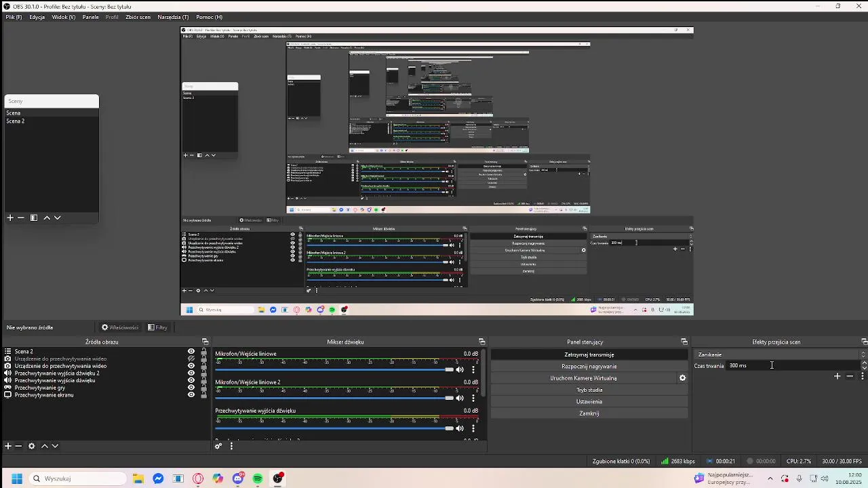Screen dimensions: 868x488
Task: Remove scene using the Sceny minus icon
Action: point(21,218)
